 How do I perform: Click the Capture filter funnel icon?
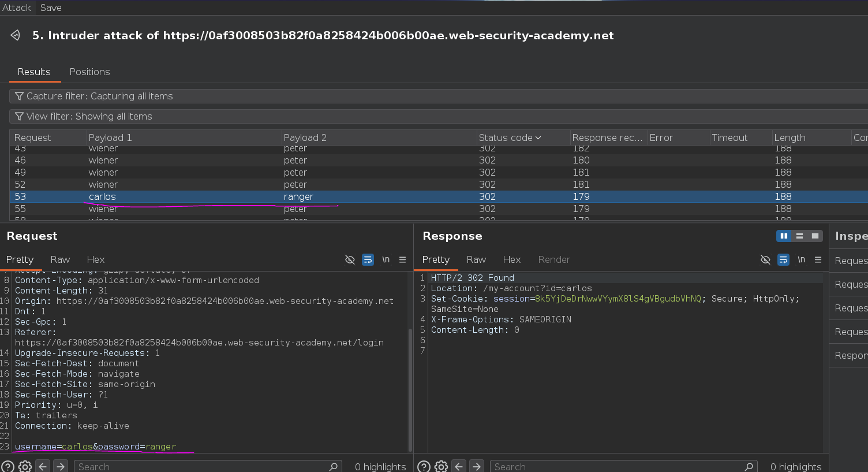pyautogui.click(x=19, y=96)
